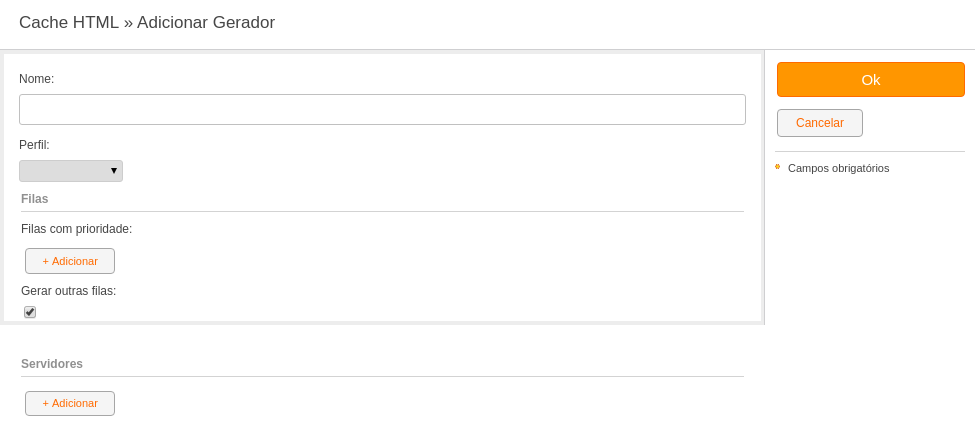Click the Cache HTML breadcrumb in the title

click(69, 22)
